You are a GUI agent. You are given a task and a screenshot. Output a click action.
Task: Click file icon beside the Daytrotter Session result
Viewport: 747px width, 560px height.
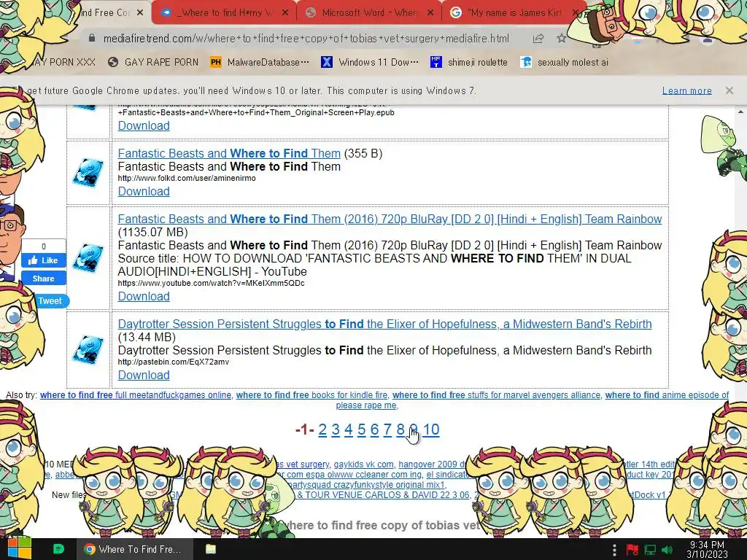(x=88, y=350)
